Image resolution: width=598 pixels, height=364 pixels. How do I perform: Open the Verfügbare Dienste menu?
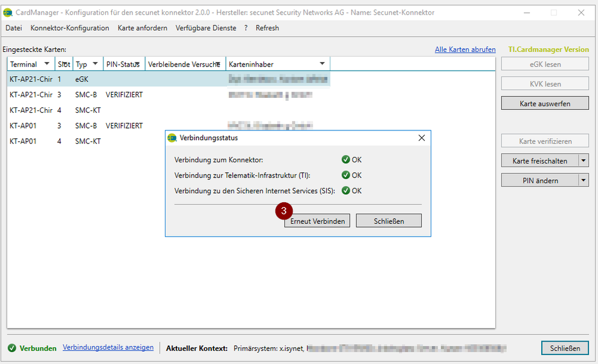coord(206,28)
